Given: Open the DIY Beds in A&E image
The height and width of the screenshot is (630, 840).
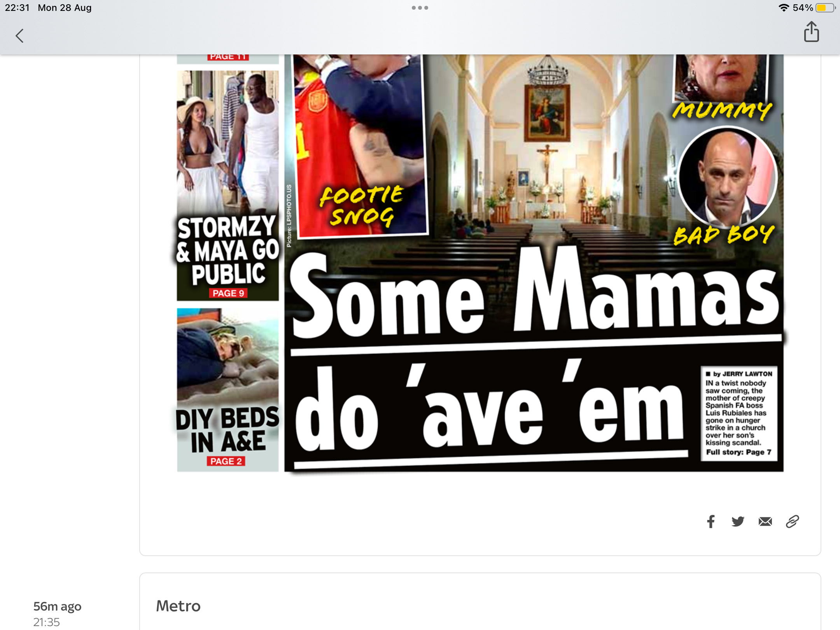Looking at the screenshot, I should click(x=228, y=390).
